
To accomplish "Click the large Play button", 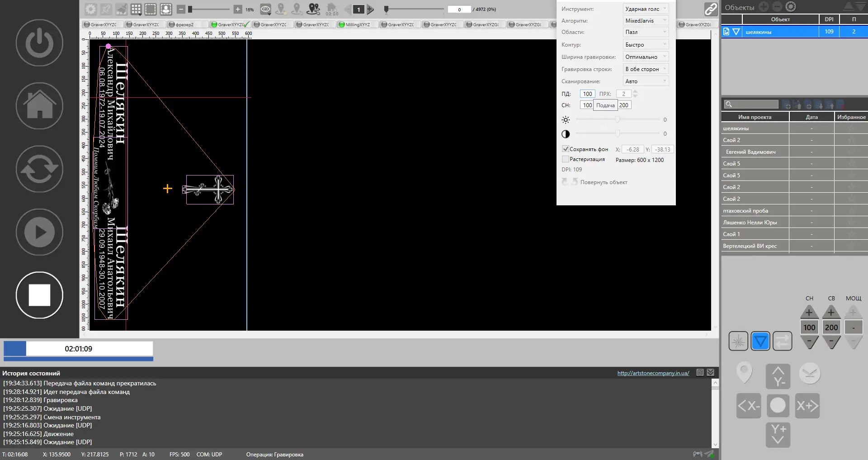I will point(39,232).
